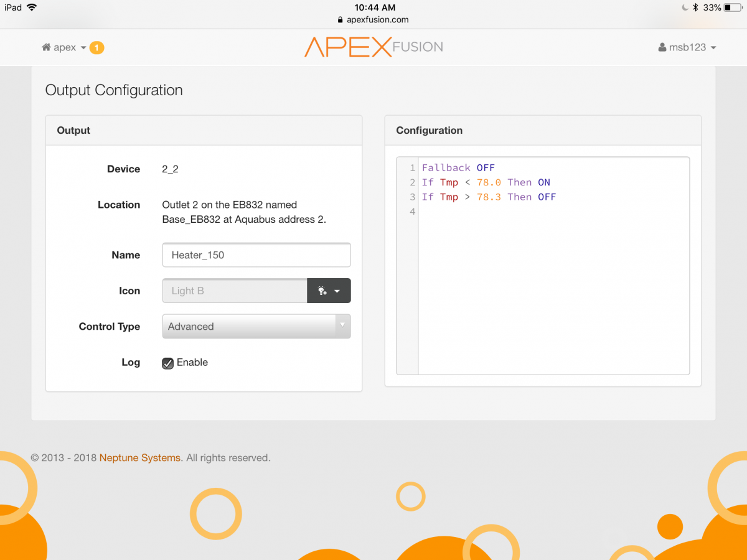Click the home icon beside apex
This screenshot has height=560, width=747.
pos(46,47)
